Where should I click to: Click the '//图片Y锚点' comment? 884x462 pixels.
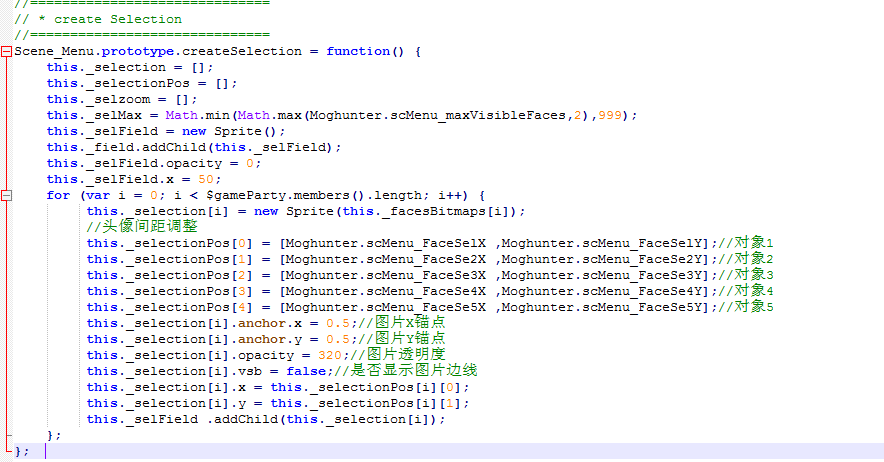pyautogui.click(x=402, y=338)
